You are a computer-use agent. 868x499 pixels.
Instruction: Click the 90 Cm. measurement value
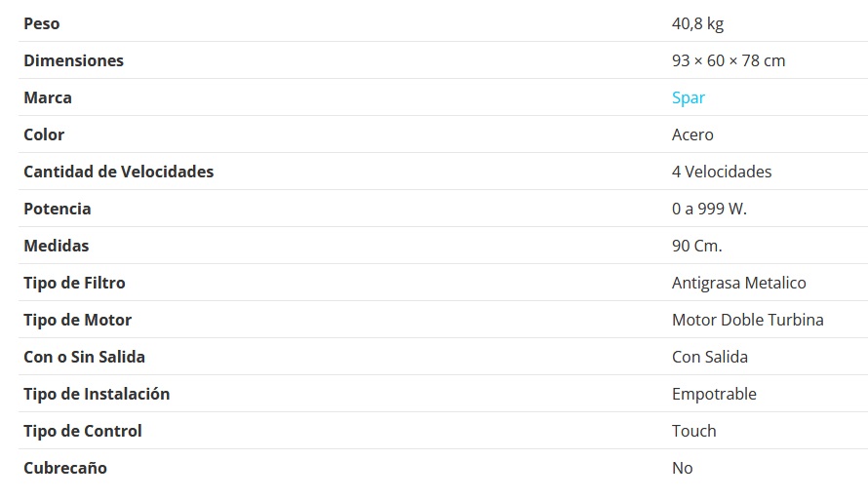pos(696,246)
